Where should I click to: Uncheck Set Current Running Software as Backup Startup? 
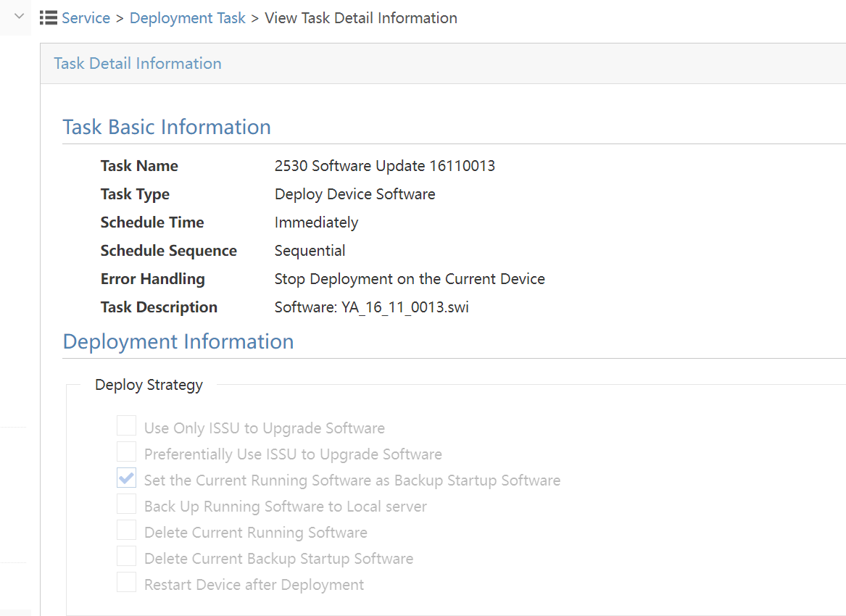coord(127,478)
